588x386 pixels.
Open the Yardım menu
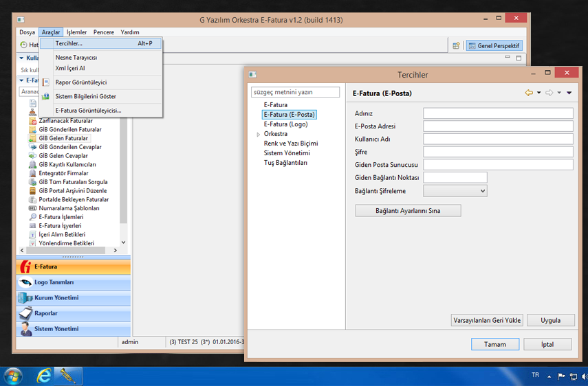click(130, 32)
